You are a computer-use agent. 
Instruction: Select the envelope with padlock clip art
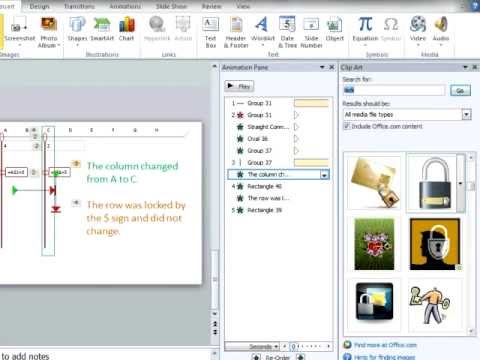pos(374,182)
